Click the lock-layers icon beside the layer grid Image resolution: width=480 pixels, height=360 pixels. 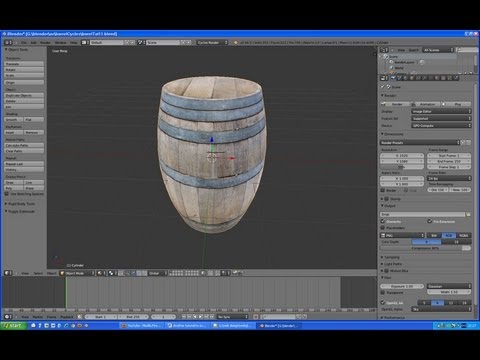(203, 273)
